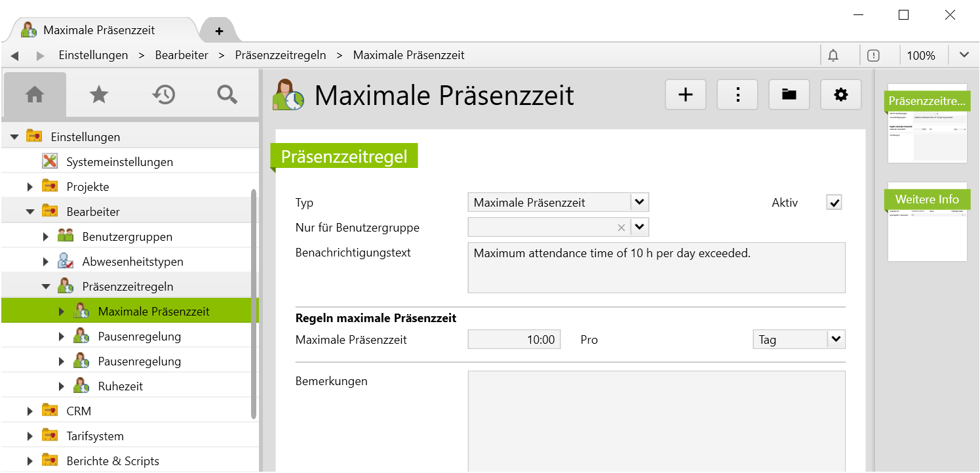Open Nur für Benutzergruppe dropdown arrow
Viewport: 980px width, 473px height.
(639, 228)
